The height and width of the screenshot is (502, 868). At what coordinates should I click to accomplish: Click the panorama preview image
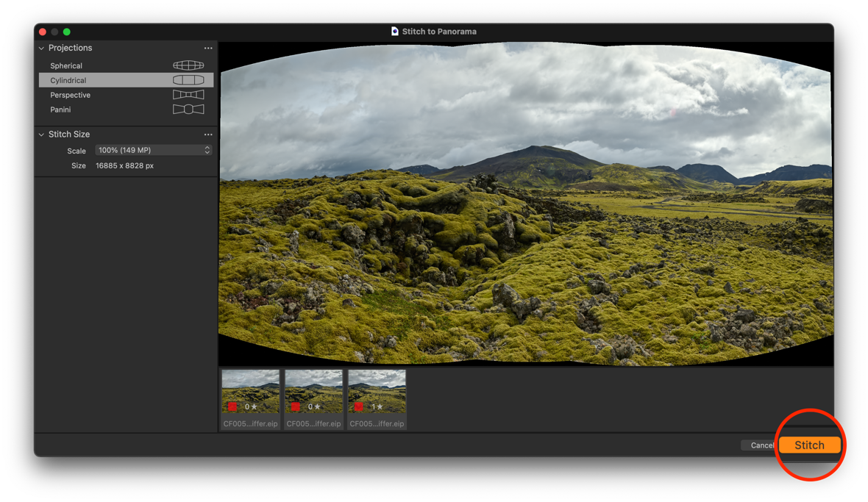526,206
